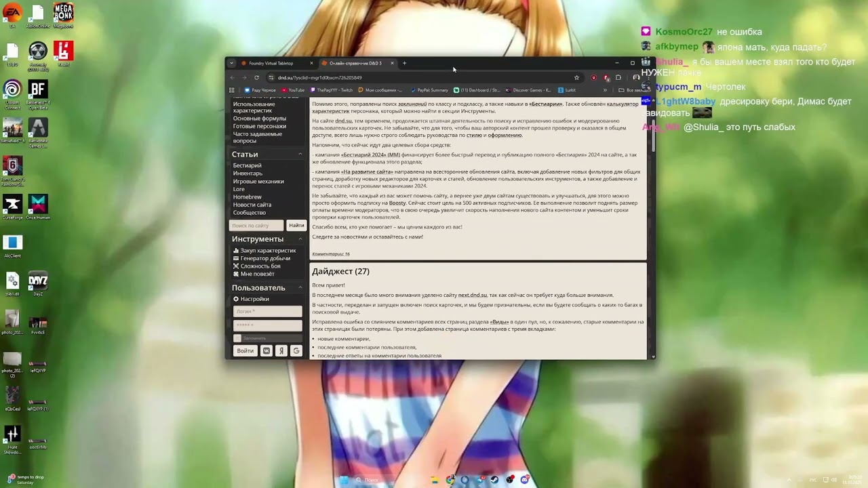Image resolution: width=868 pixels, height=488 pixels.
Task: Open Инвентарь in the sidebar
Action: (x=248, y=174)
